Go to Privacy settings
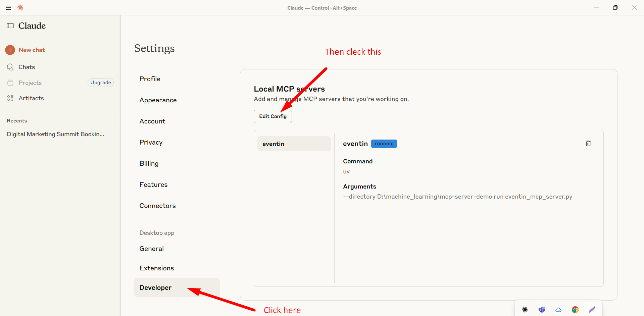 [x=151, y=142]
